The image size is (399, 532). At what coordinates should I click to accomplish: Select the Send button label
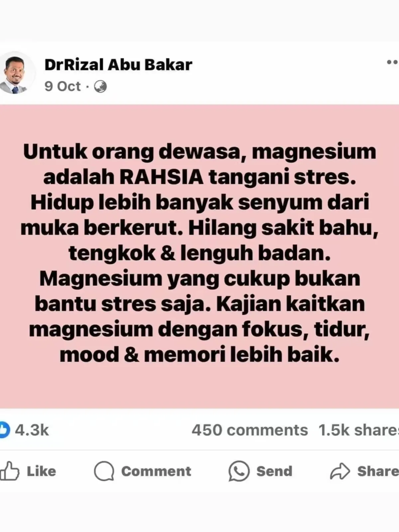(x=274, y=471)
